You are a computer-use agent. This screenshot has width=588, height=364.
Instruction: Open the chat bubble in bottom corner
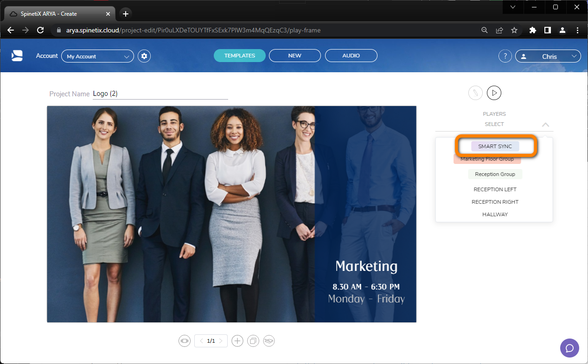coord(569,348)
